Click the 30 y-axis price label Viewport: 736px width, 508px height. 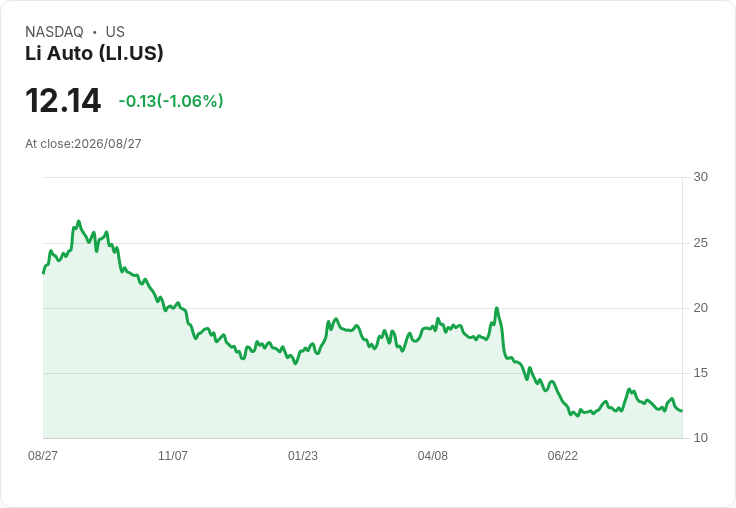[x=701, y=177]
